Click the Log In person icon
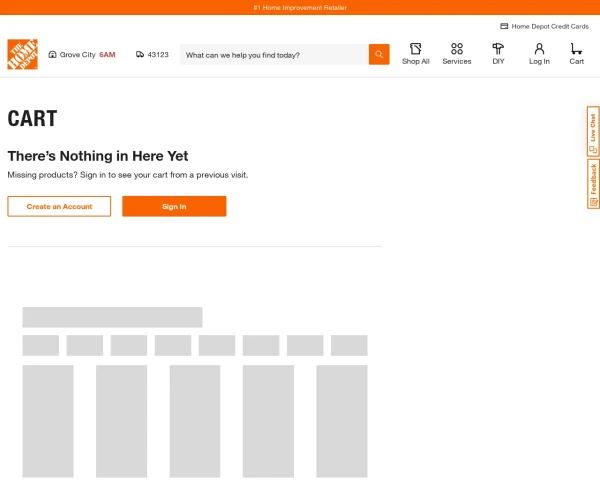 point(539,49)
